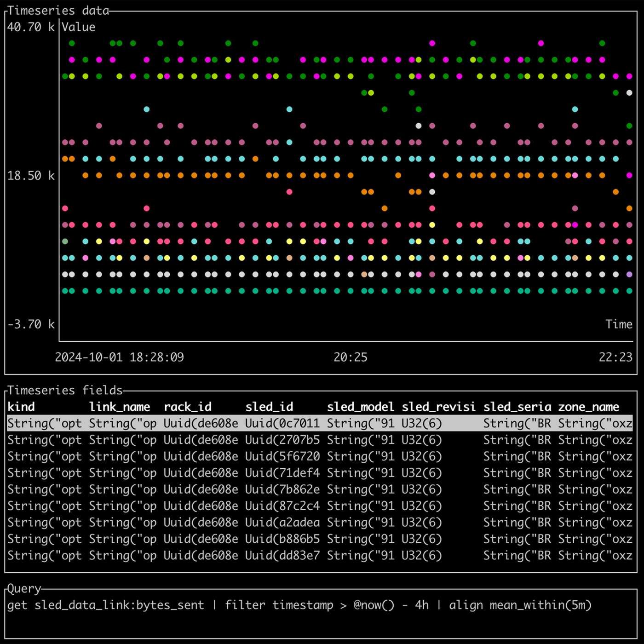Pick the row with sled_id Uuid(87c2c4

[282, 506]
